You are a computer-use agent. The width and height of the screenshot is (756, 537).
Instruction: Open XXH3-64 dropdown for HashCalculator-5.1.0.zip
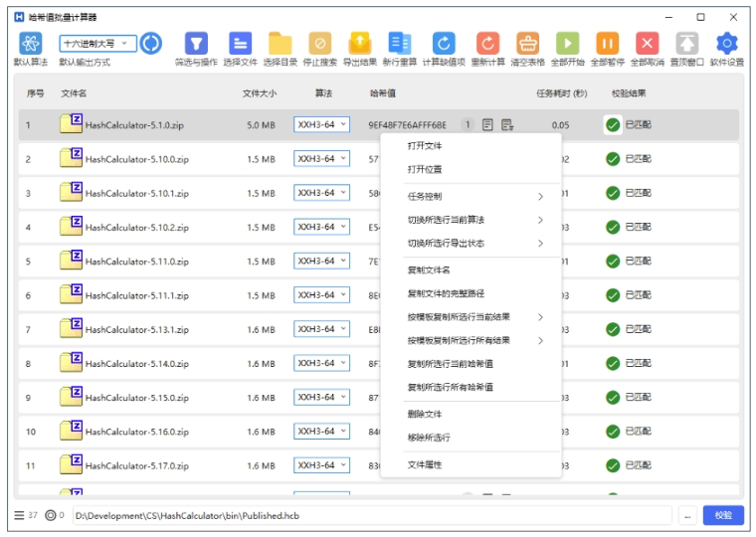[x=321, y=124]
